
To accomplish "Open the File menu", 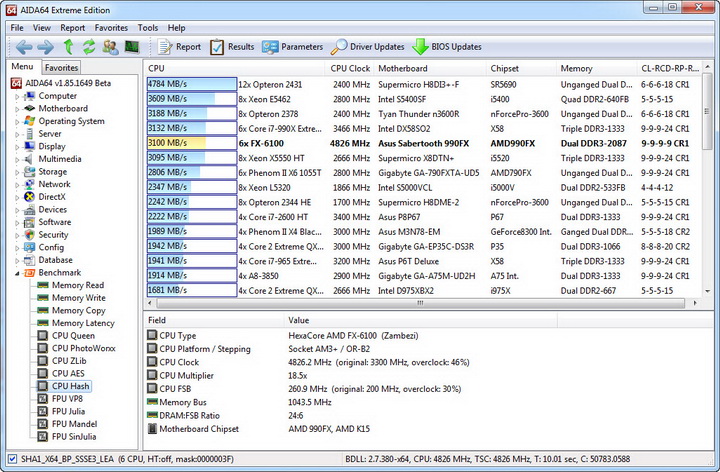I will coord(17,28).
